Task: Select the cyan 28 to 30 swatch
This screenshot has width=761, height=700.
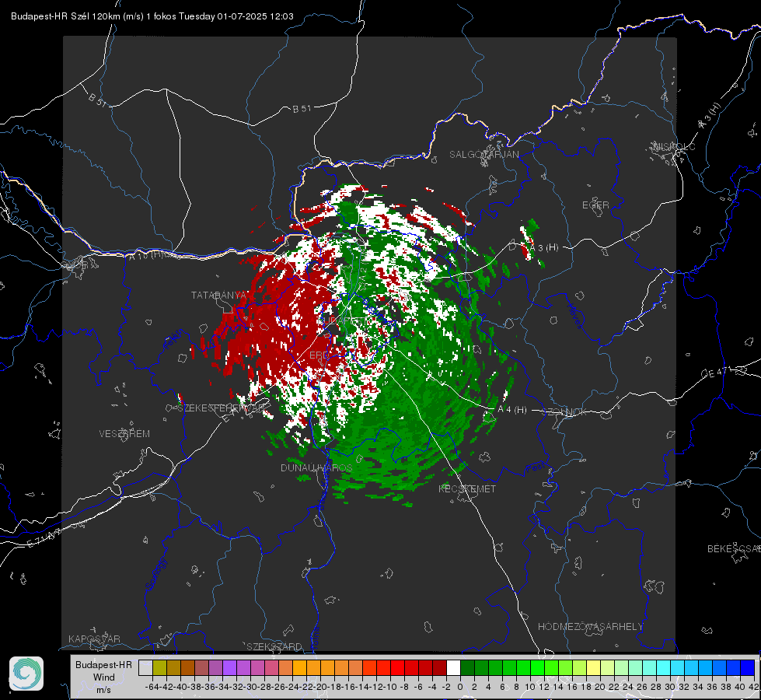Action: coord(663,667)
